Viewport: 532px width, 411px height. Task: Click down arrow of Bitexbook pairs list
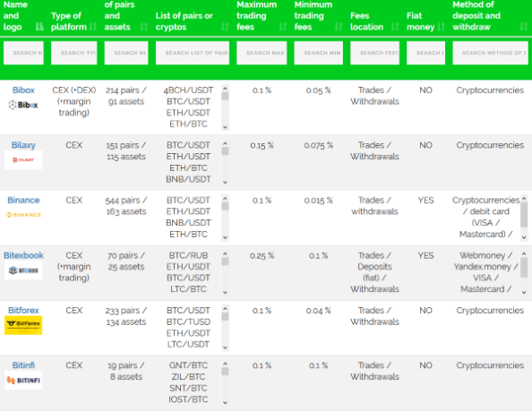tap(225, 292)
